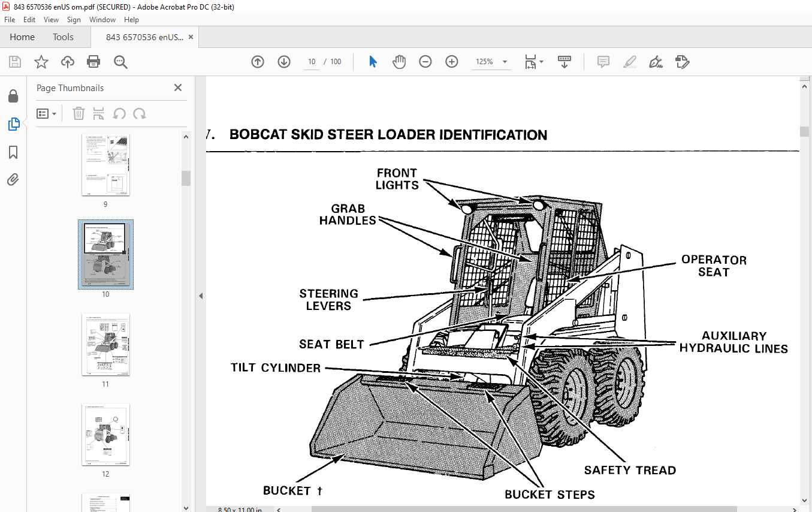812x512 pixels.
Task: Upload file to cloud icon
Action: (68, 62)
